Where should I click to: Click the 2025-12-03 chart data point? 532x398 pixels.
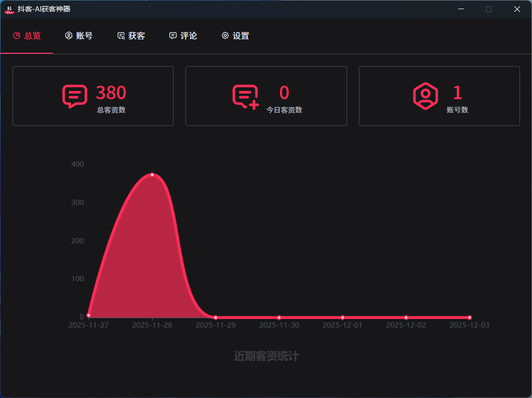click(469, 318)
